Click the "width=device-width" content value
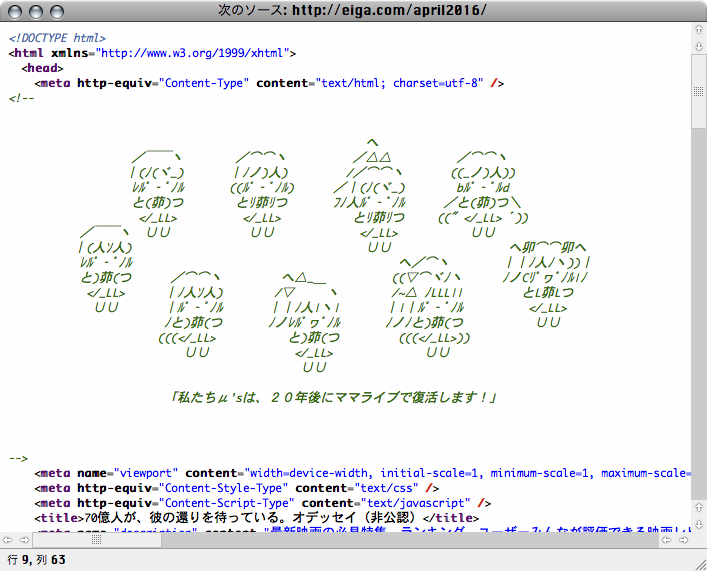 [308, 473]
